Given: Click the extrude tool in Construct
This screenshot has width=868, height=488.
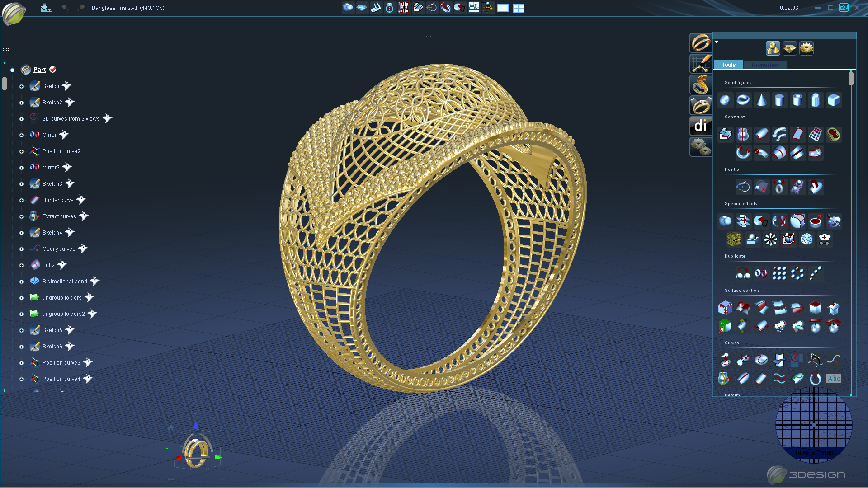Looking at the screenshot, I should pos(725,134).
